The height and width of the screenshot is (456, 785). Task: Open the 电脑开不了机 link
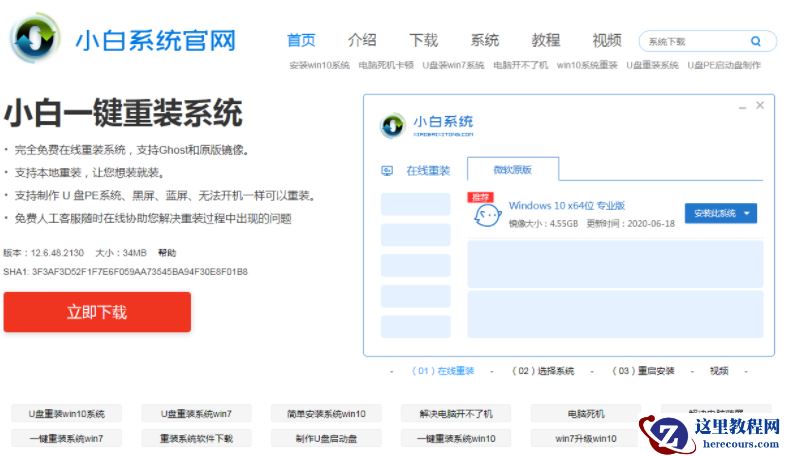pyautogui.click(x=521, y=65)
